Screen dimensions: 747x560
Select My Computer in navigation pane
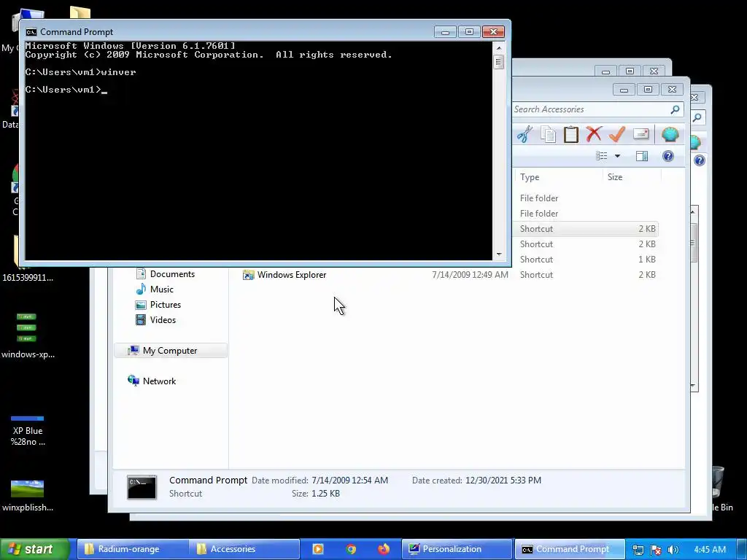pyautogui.click(x=171, y=351)
